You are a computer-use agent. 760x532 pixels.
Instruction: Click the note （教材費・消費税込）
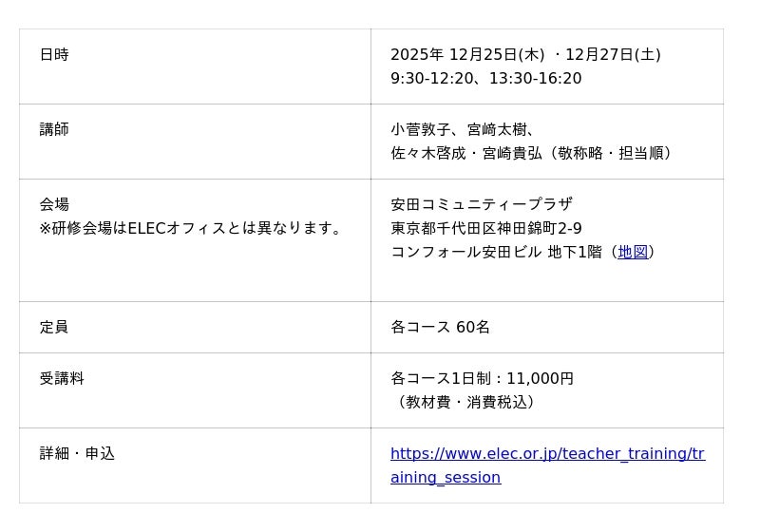click(466, 402)
